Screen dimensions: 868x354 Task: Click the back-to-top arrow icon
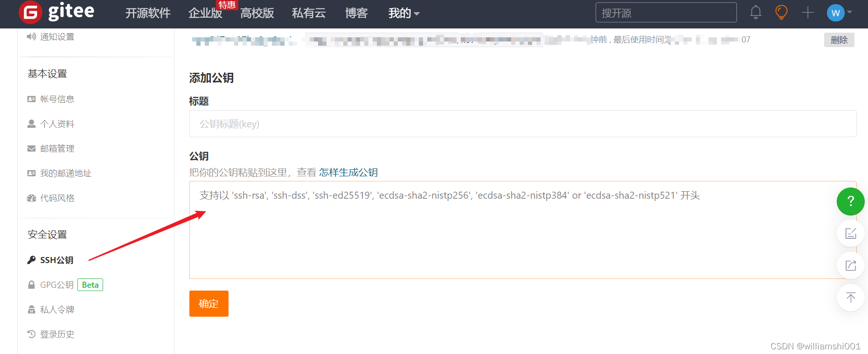[x=850, y=298]
